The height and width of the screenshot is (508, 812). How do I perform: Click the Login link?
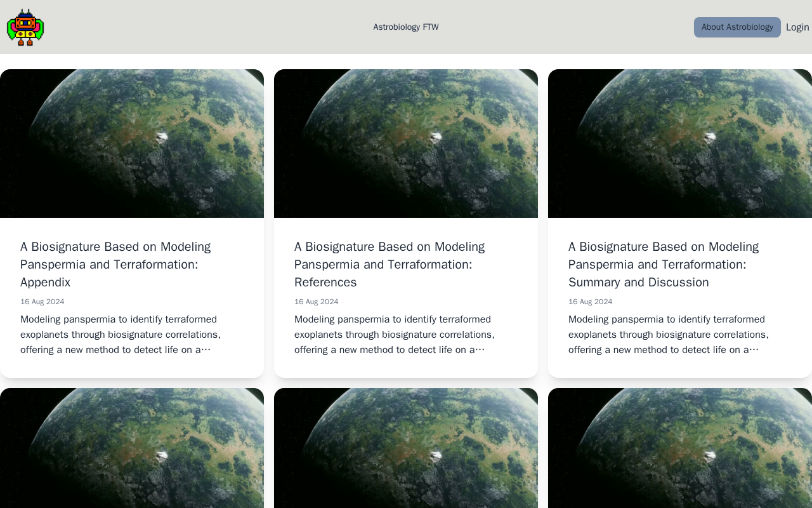pos(797,27)
